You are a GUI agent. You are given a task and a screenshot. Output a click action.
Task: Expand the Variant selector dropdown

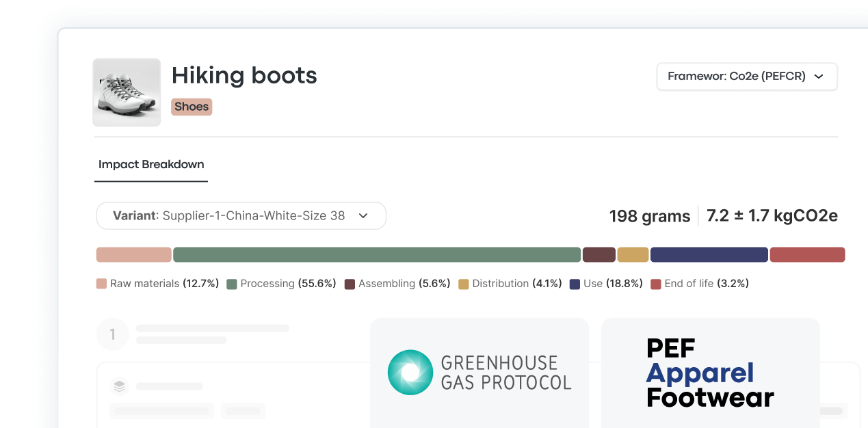pyautogui.click(x=241, y=215)
